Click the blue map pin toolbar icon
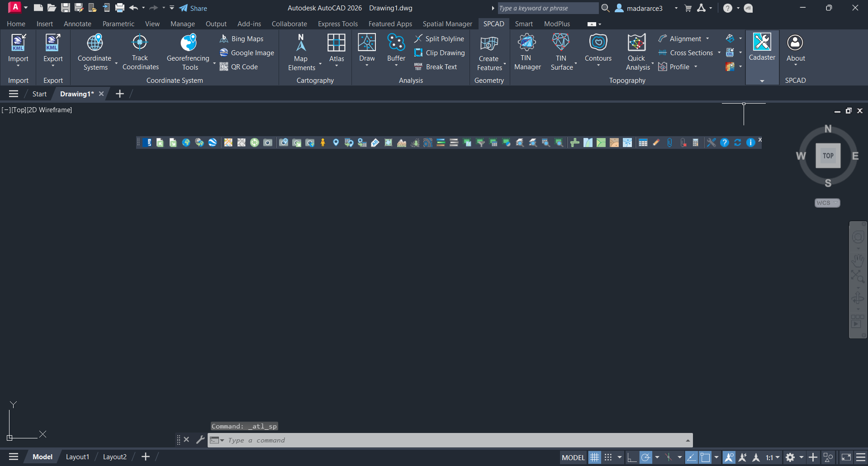This screenshot has width=868, height=466. (x=336, y=143)
